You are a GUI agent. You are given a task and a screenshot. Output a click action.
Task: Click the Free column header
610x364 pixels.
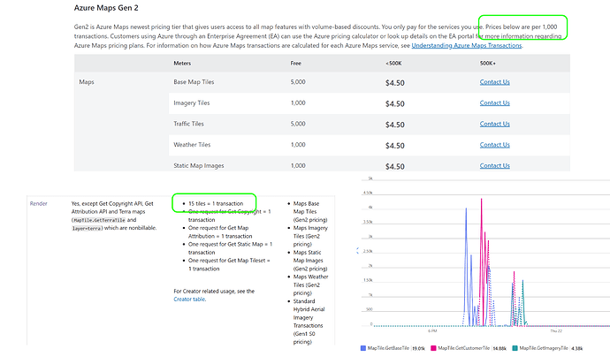coord(295,63)
